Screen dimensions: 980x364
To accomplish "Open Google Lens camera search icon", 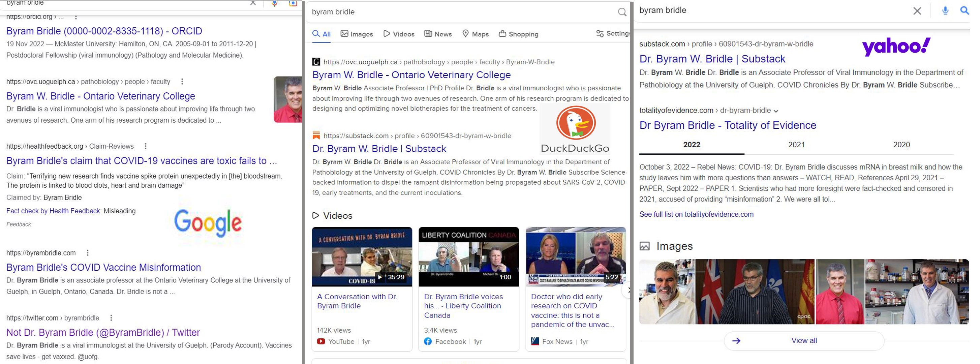I will pos(293,3).
